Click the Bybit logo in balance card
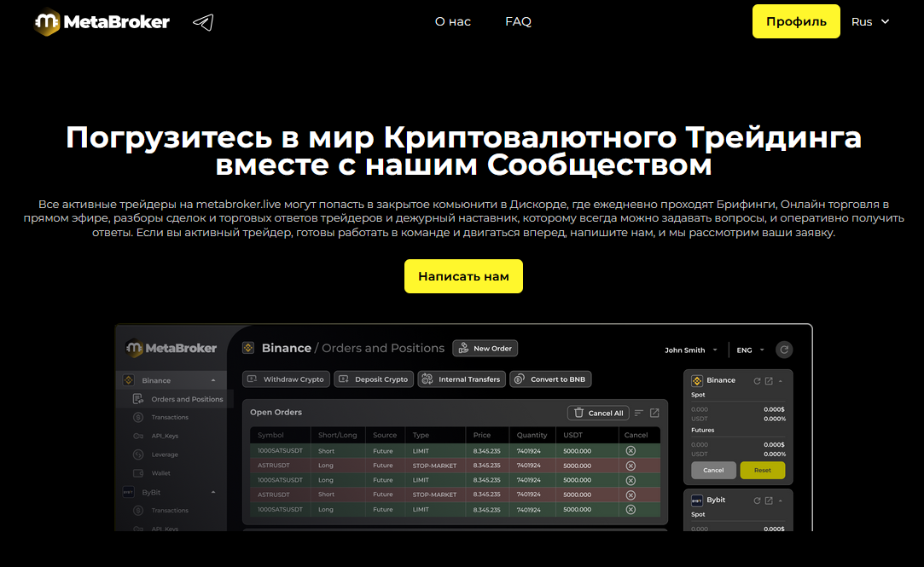Viewport: 924px width, 567px height. click(x=697, y=500)
